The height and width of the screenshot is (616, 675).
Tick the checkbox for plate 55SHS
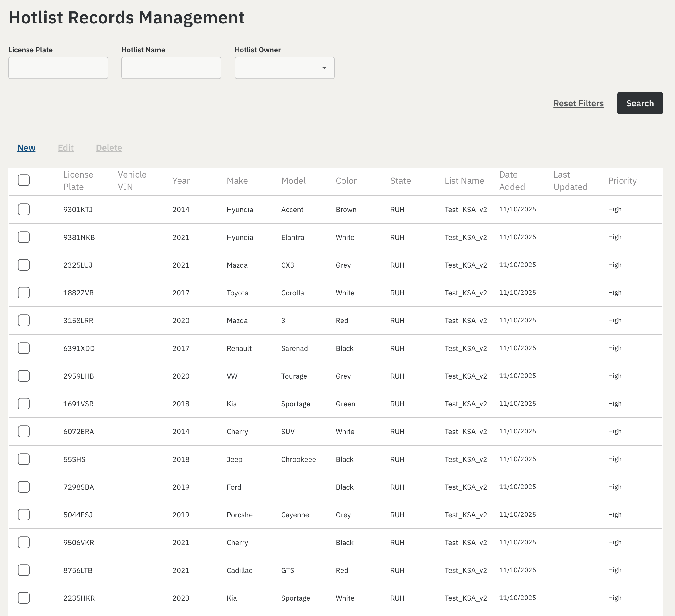pyautogui.click(x=24, y=459)
